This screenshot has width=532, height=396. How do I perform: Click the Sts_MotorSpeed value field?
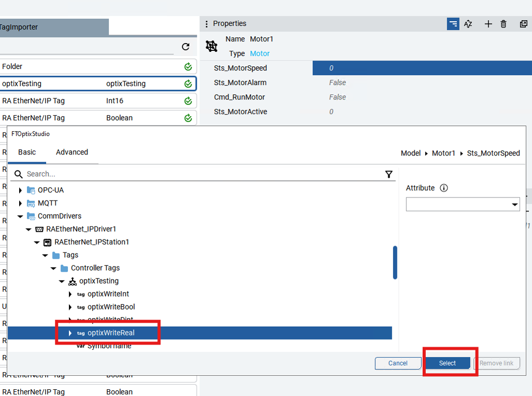pyautogui.click(x=422, y=68)
